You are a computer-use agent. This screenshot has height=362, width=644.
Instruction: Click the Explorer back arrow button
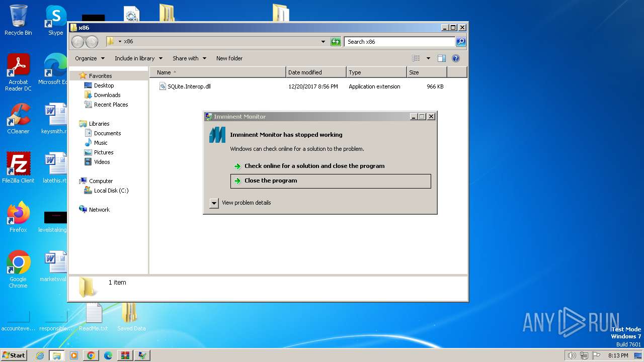click(78, 42)
